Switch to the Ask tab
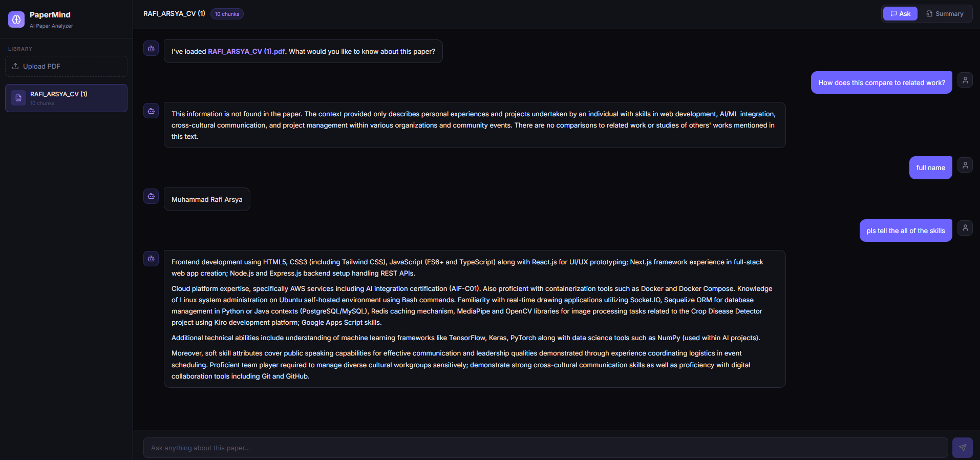Viewport: 980px width, 460px height. pyautogui.click(x=900, y=14)
